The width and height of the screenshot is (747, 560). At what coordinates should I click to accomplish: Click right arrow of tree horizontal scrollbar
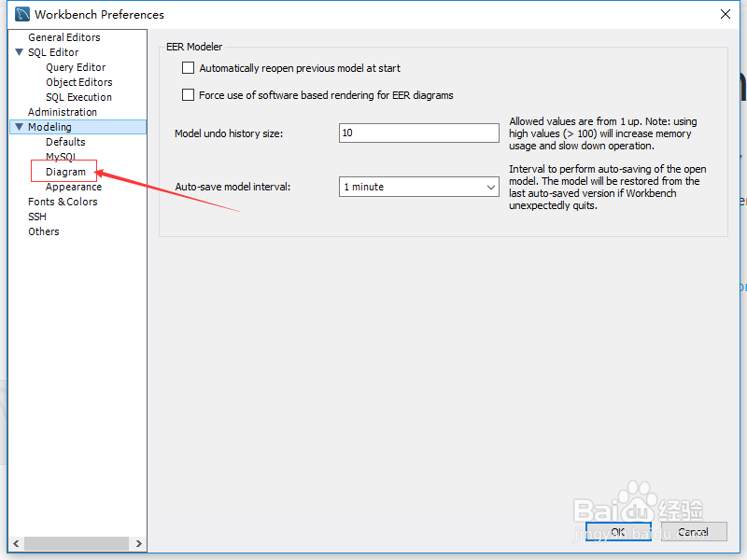(138, 543)
